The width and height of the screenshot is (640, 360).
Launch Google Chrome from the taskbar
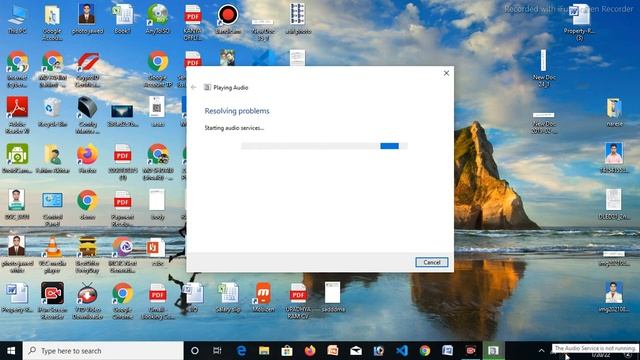click(x=424, y=351)
